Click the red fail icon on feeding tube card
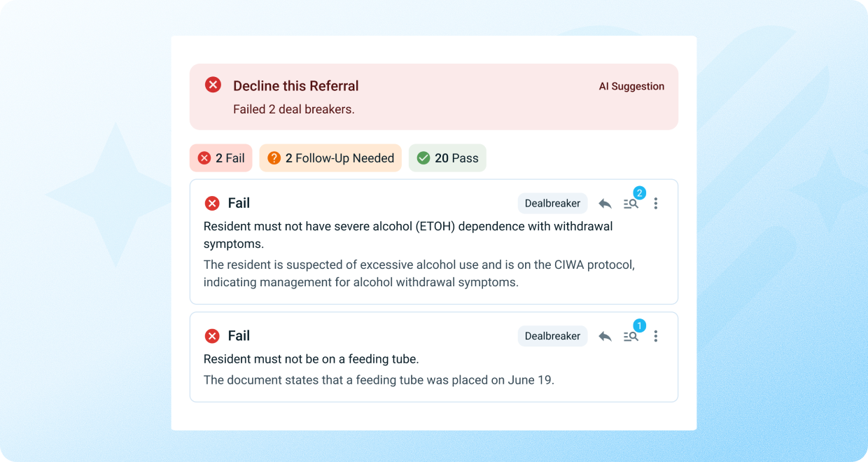This screenshot has height=462, width=868. pos(212,337)
